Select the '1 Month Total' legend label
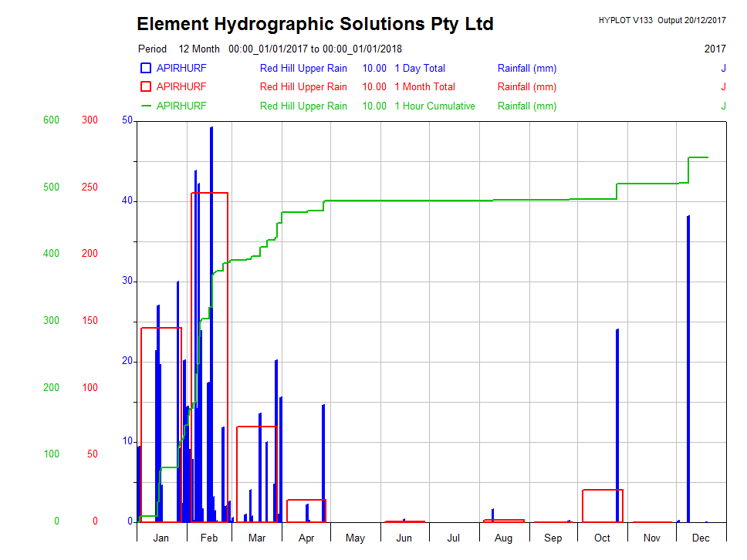The image size is (747, 560). pyautogui.click(x=424, y=86)
